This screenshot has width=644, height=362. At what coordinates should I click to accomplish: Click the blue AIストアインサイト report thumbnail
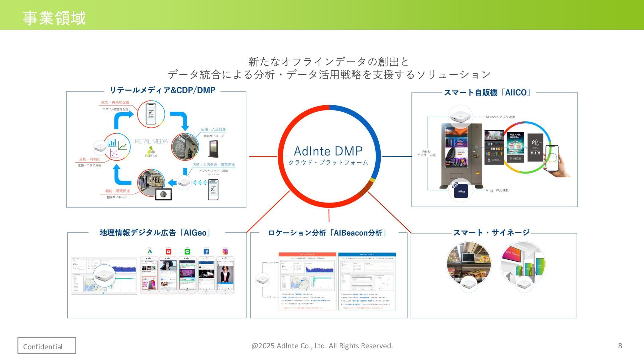click(x=367, y=281)
